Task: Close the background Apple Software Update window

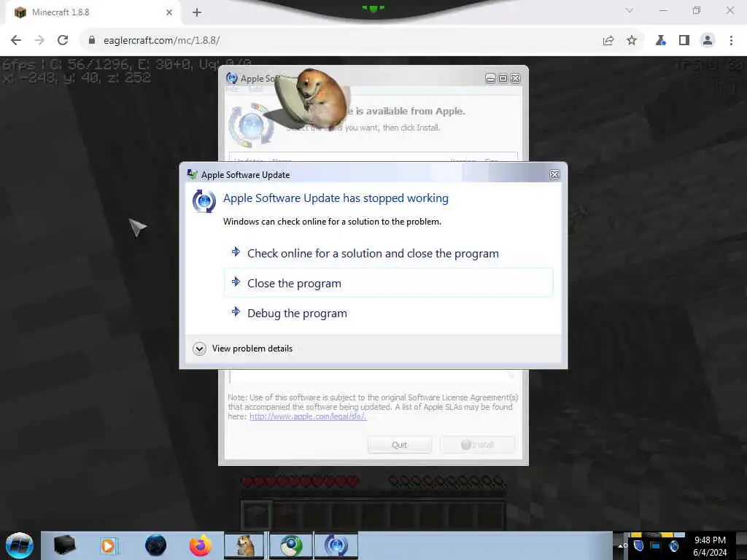Action: click(x=516, y=78)
